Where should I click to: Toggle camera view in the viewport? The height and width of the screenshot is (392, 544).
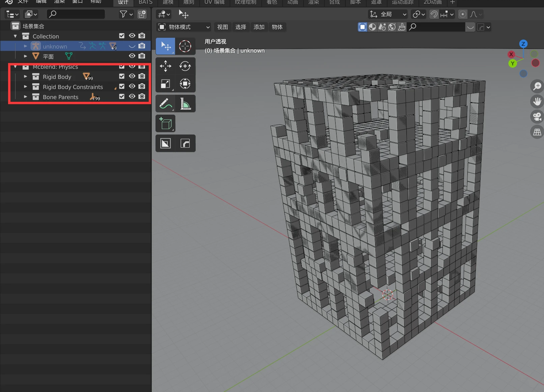click(x=537, y=116)
